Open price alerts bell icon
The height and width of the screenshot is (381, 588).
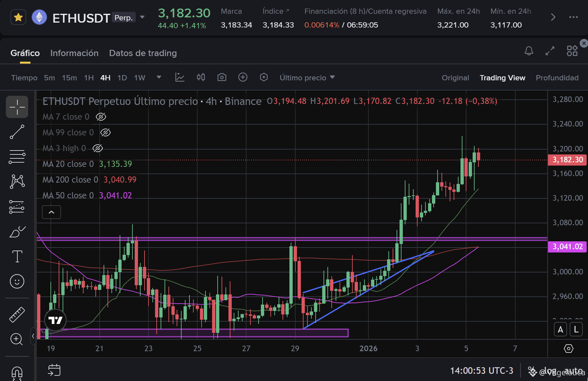click(x=529, y=51)
